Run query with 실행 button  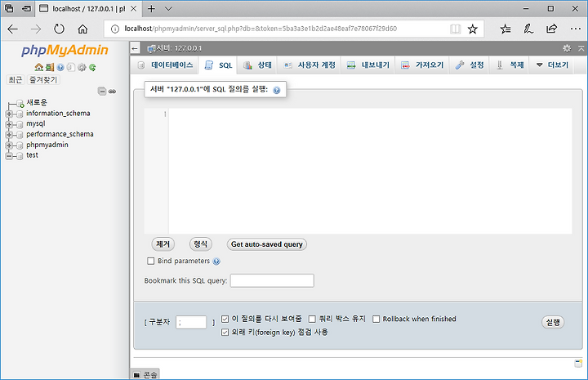[x=553, y=322]
